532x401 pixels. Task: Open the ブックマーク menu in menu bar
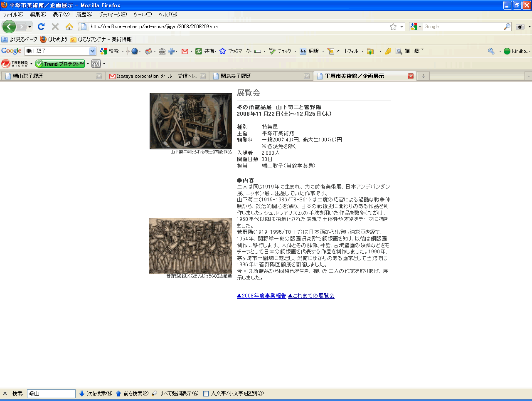click(x=113, y=15)
